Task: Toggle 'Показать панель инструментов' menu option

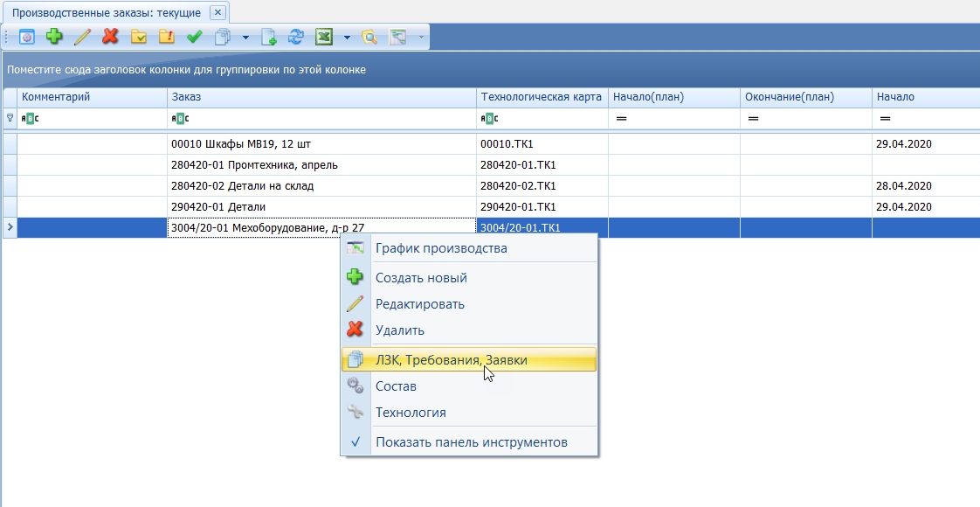Action: pyautogui.click(x=471, y=442)
